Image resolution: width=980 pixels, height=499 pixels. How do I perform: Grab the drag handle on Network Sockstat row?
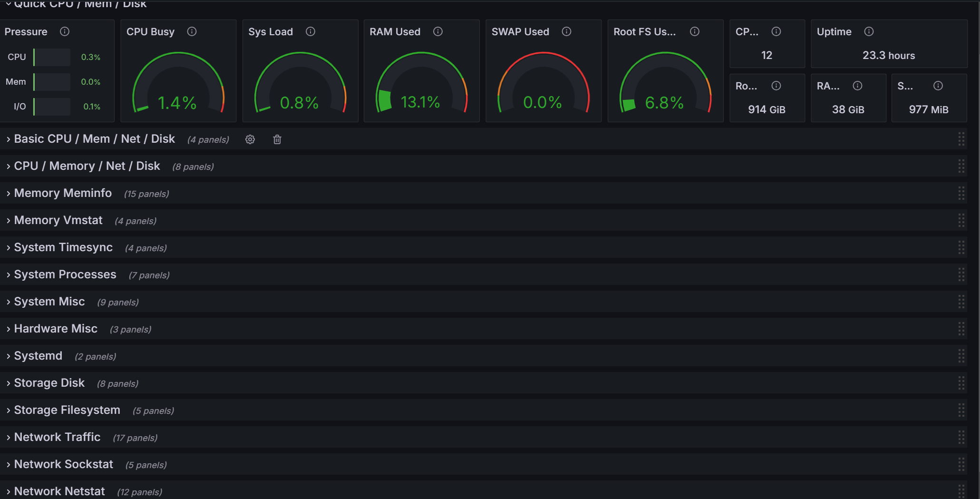pos(961,464)
